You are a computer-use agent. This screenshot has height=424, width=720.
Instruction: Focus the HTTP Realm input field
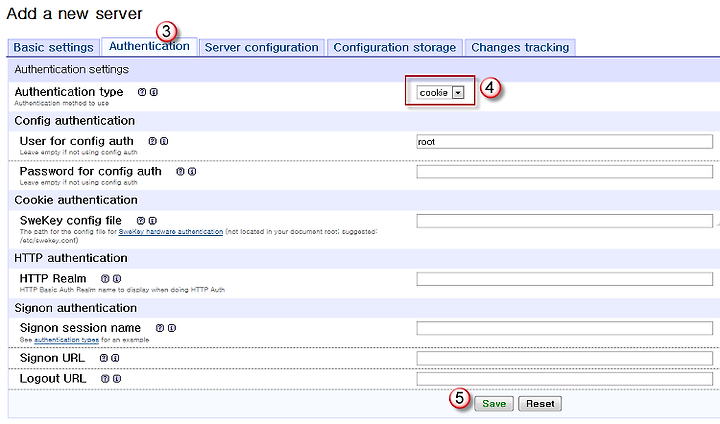[x=564, y=279]
